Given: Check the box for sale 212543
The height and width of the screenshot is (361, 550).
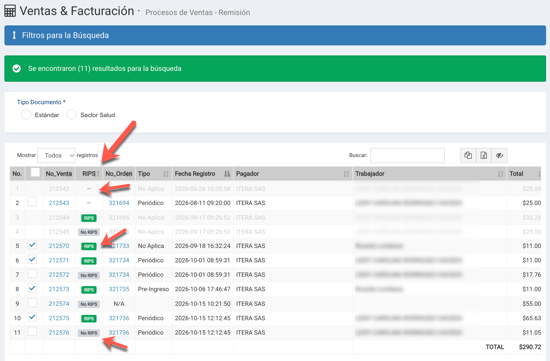Looking at the screenshot, I should click(x=32, y=202).
